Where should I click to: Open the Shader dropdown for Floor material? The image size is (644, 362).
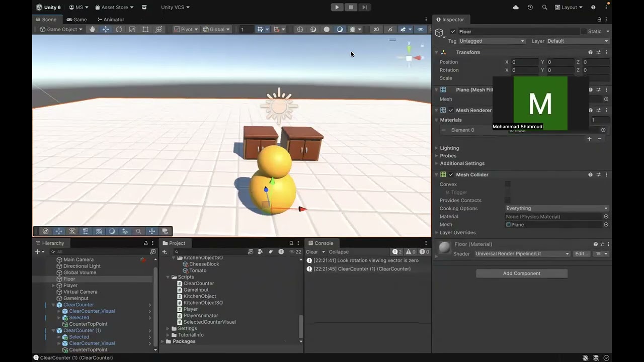pos(522,254)
